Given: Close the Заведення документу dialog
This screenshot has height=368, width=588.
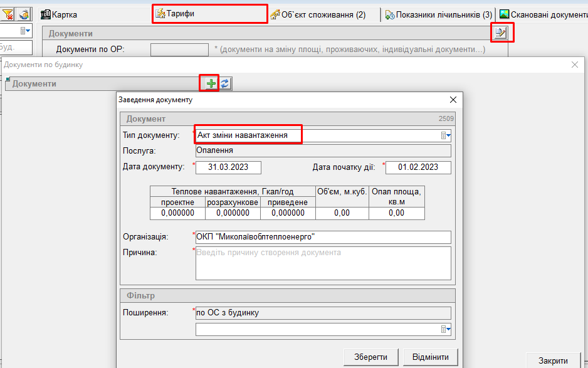Looking at the screenshot, I should pos(453,100).
